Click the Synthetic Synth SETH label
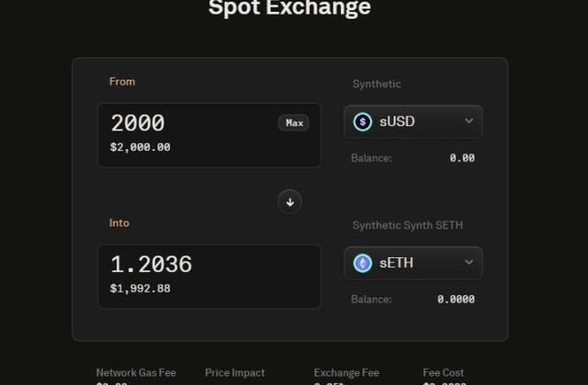Image resolution: width=588 pixels, height=385 pixels. [x=409, y=226]
